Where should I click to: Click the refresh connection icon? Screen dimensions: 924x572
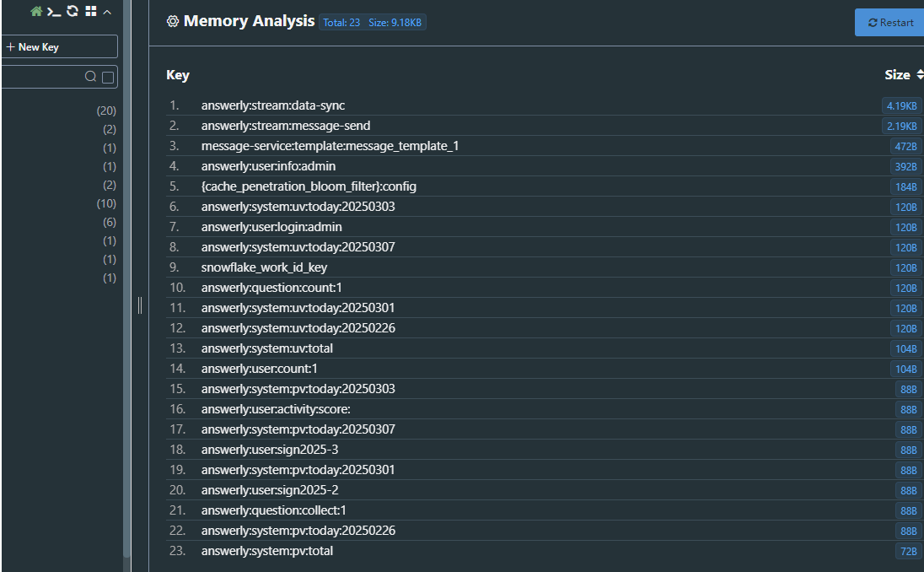coord(73,12)
